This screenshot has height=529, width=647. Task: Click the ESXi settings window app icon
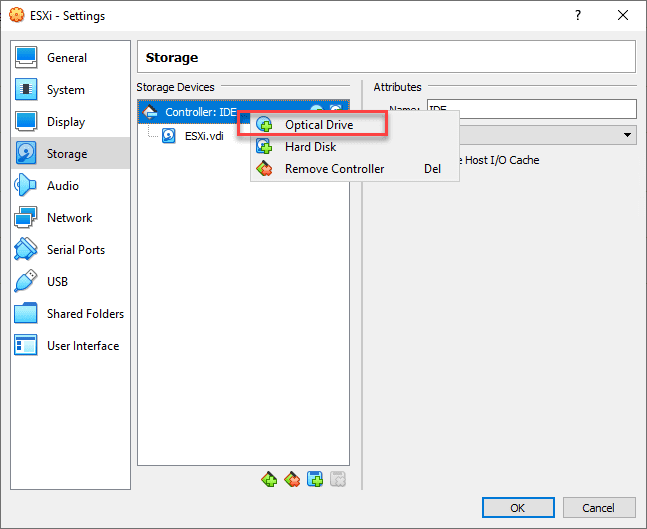point(17,15)
